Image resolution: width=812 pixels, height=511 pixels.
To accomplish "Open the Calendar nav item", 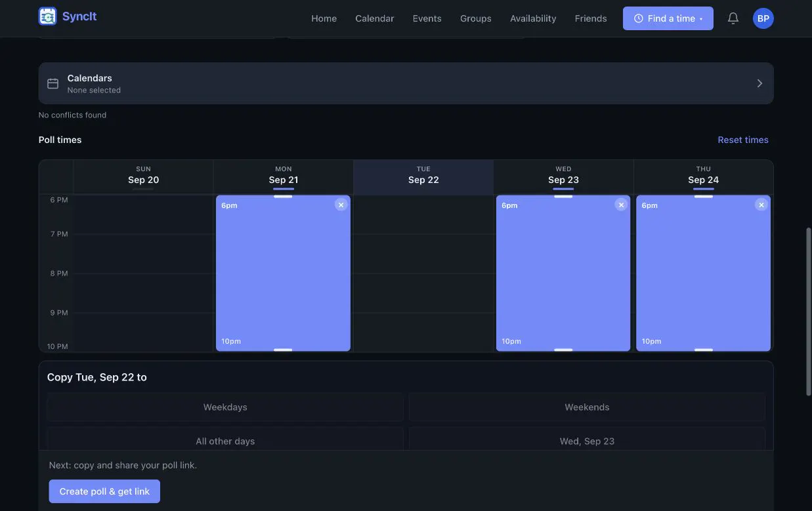I will click(x=375, y=18).
